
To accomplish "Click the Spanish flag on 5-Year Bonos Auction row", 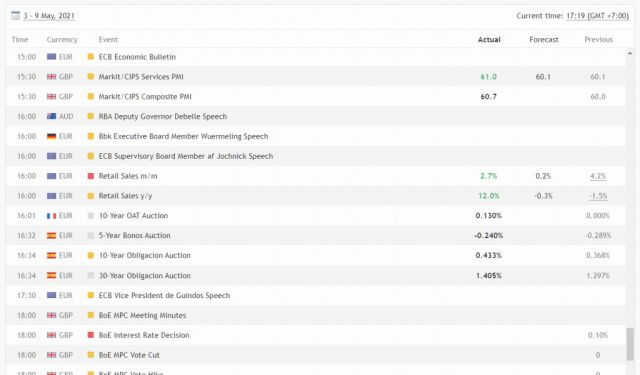I will coord(51,236).
